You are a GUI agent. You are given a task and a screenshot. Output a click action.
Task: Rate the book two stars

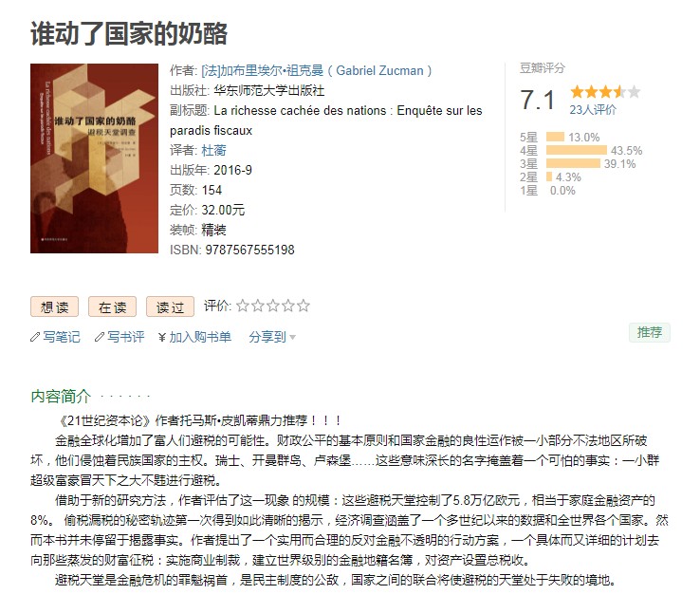tap(258, 306)
